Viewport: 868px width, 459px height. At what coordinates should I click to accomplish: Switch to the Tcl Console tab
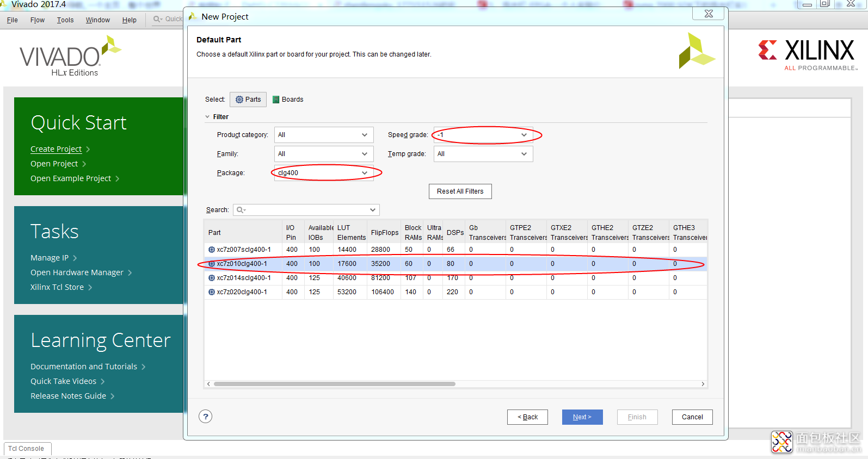tap(26, 449)
